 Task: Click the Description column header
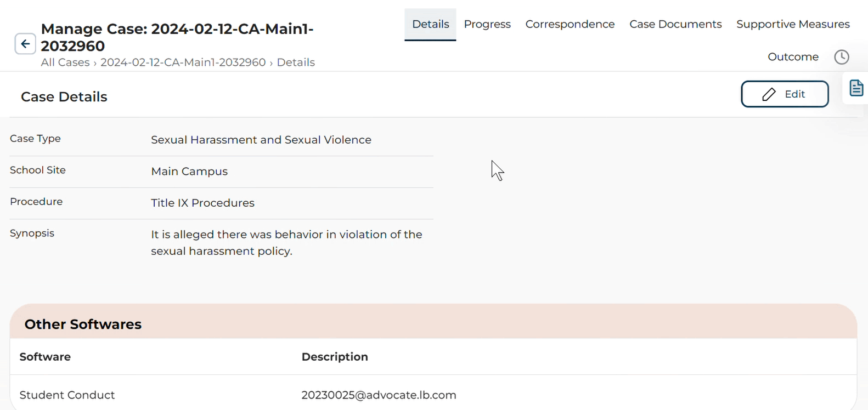click(335, 357)
